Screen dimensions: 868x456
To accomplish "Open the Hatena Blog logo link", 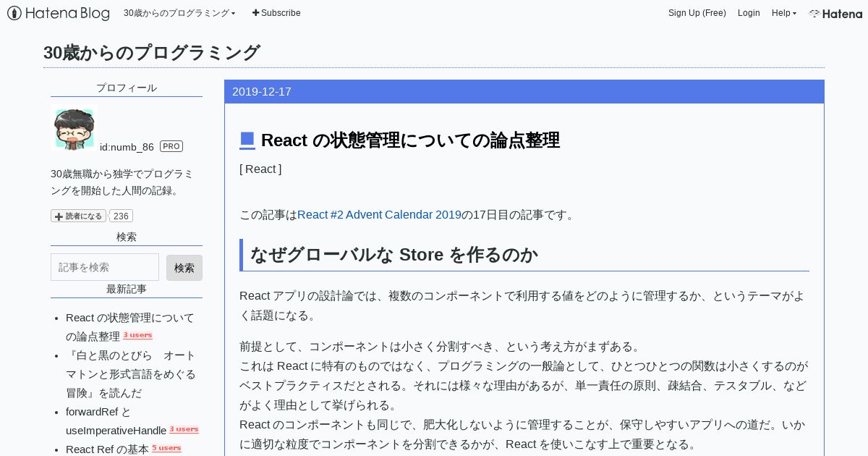I will [59, 13].
